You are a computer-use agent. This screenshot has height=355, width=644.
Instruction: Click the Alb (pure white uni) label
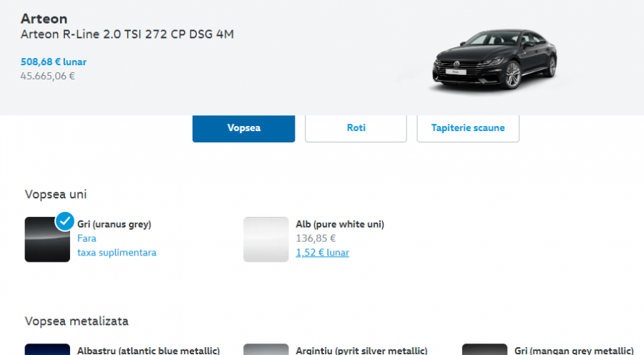pyautogui.click(x=340, y=224)
